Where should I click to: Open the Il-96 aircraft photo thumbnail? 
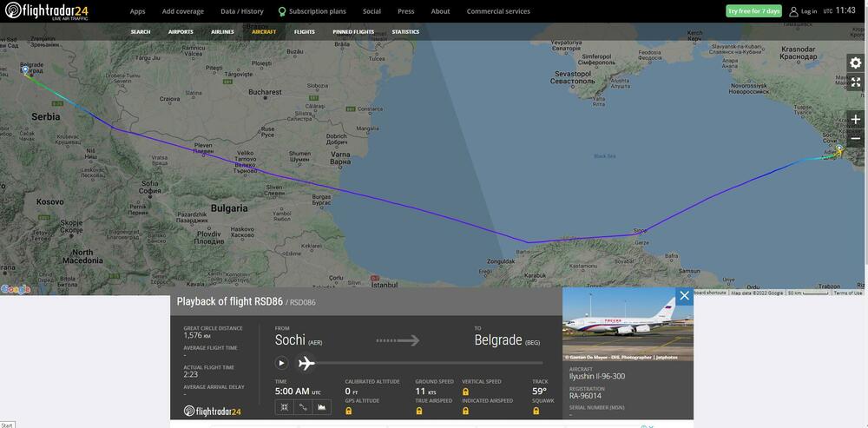[x=628, y=324]
